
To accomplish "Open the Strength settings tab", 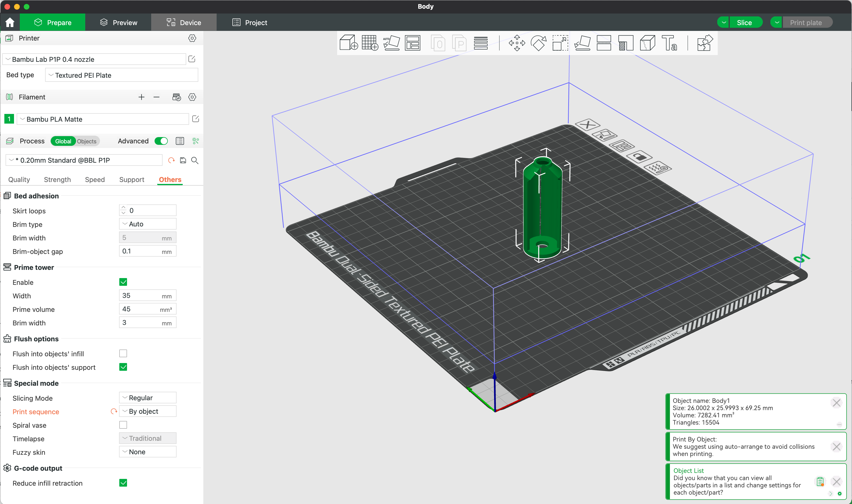I will click(x=57, y=180).
